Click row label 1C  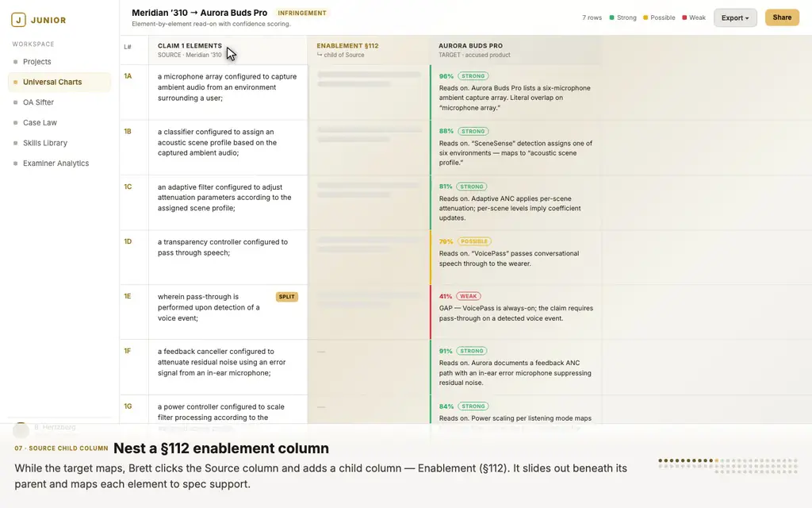coord(128,187)
